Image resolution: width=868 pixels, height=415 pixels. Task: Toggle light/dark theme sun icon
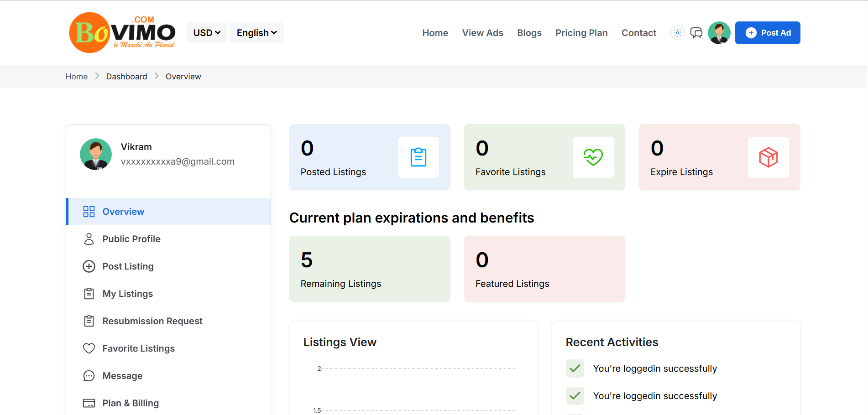click(x=678, y=33)
